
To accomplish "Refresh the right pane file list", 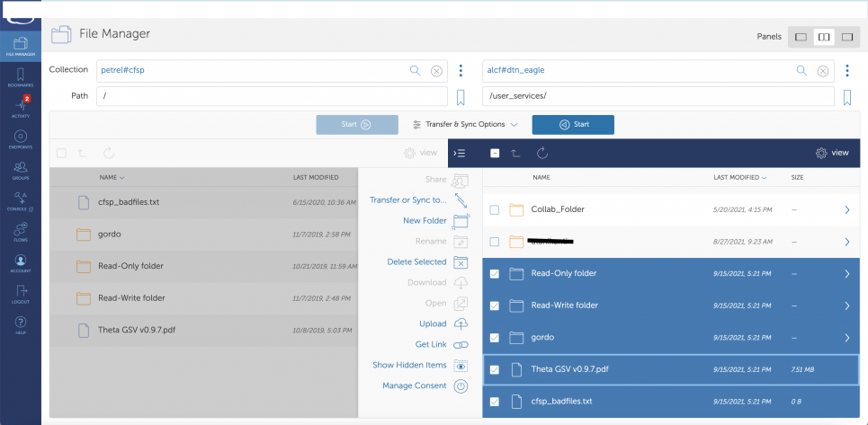I will [x=542, y=154].
